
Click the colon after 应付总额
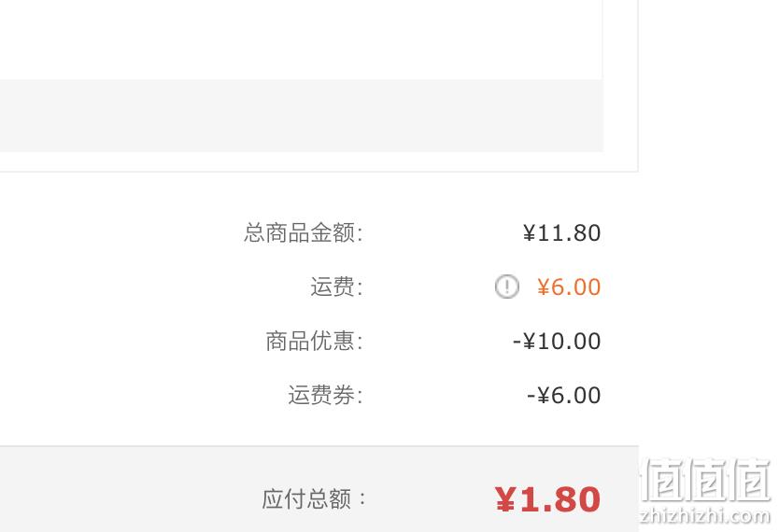(x=362, y=498)
